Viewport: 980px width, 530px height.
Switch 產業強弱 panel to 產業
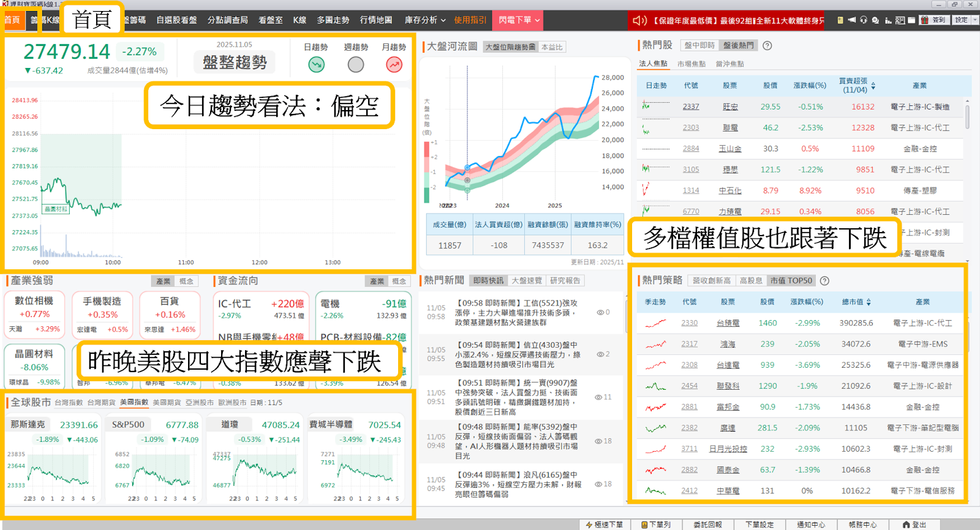[x=164, y=281]
